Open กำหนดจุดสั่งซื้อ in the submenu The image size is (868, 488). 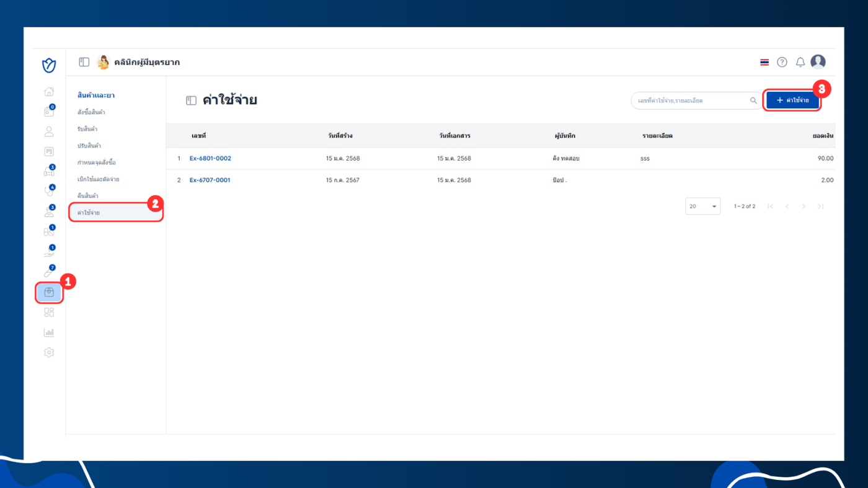(97, 162)
